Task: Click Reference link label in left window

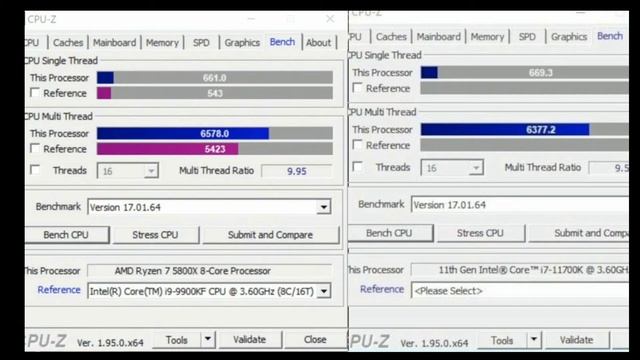Action: click(59, 290)
